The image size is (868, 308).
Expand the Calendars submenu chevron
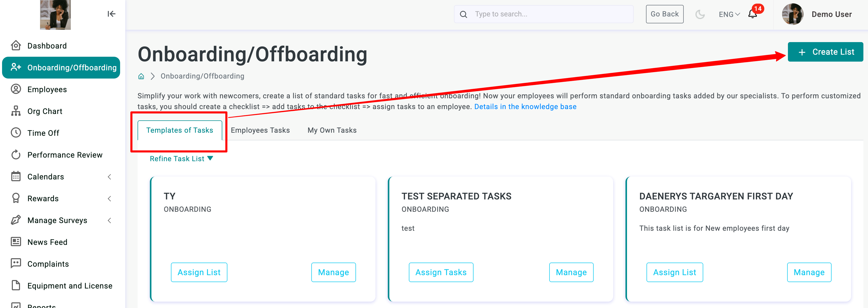[109, 177]
